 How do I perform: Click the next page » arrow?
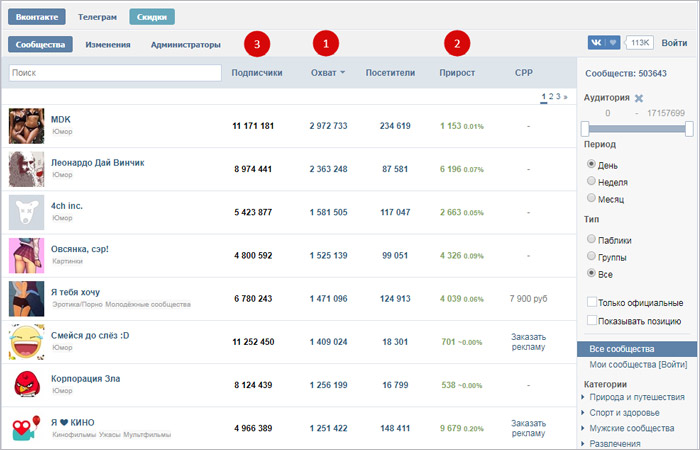(x=566, y=97)
